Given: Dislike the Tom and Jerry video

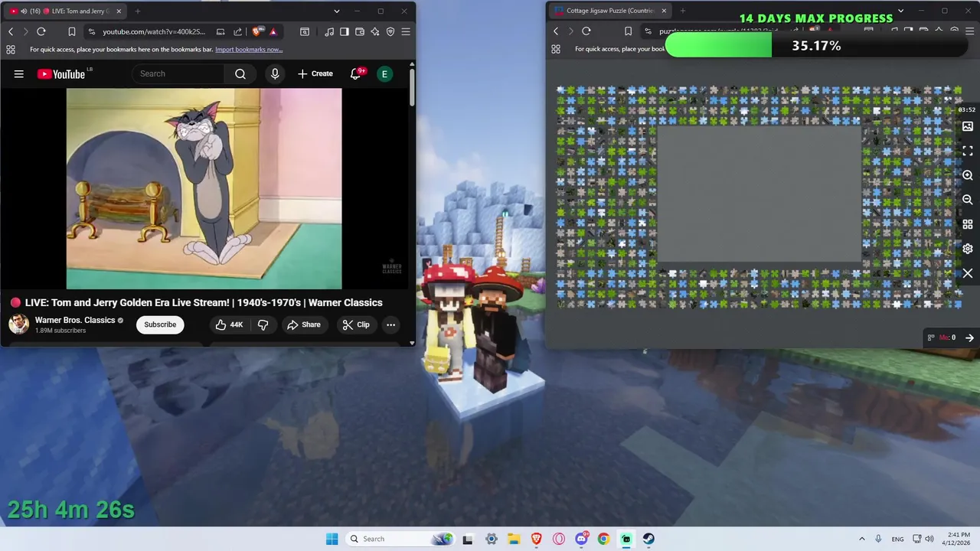Looking at the screenshot, I should tap(263, 324).
